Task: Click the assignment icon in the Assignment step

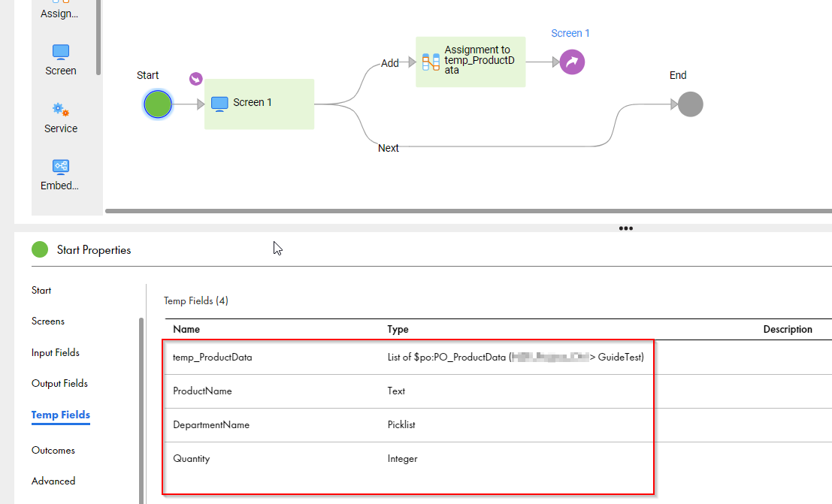Action: click(x=431, y=62)
